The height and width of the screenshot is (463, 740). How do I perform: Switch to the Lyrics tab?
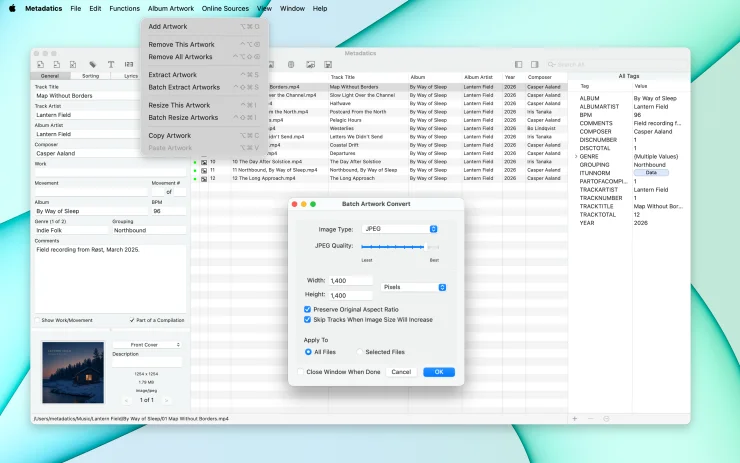[x=131, y=76]
